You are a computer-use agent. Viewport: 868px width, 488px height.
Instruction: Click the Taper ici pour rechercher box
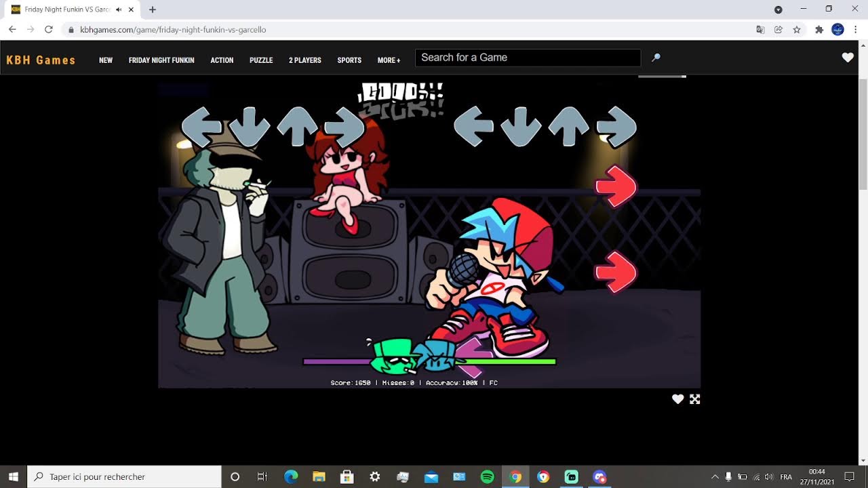click(x=125, y=476)
